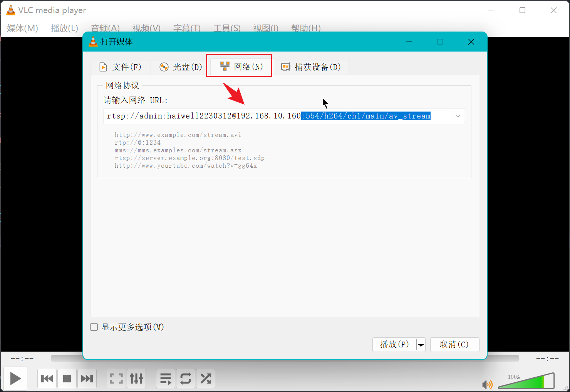Minimize the 打开媒体 dialog

pos(409,42)
